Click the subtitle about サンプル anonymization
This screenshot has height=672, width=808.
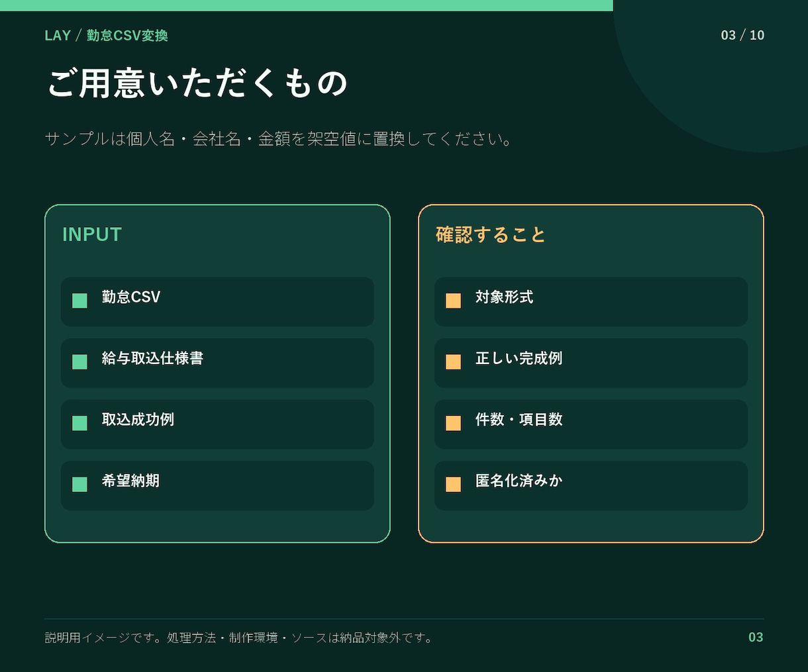(278, 139)
